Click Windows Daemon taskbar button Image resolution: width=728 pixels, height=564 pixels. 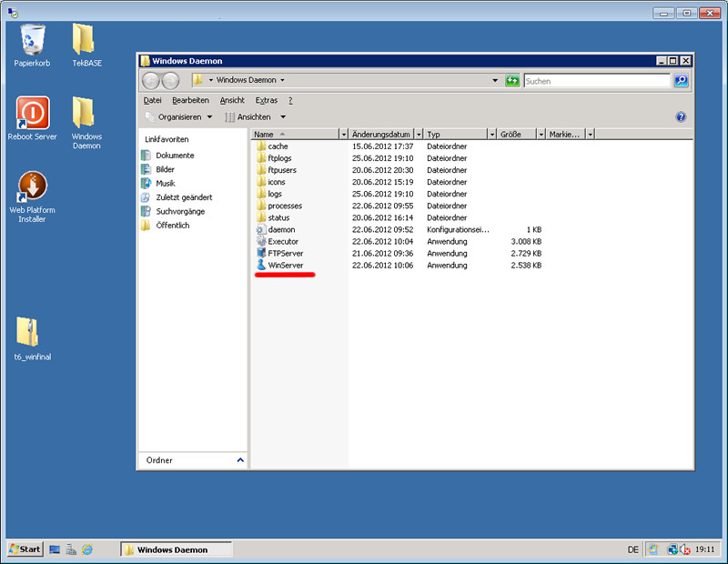[177, 549]
